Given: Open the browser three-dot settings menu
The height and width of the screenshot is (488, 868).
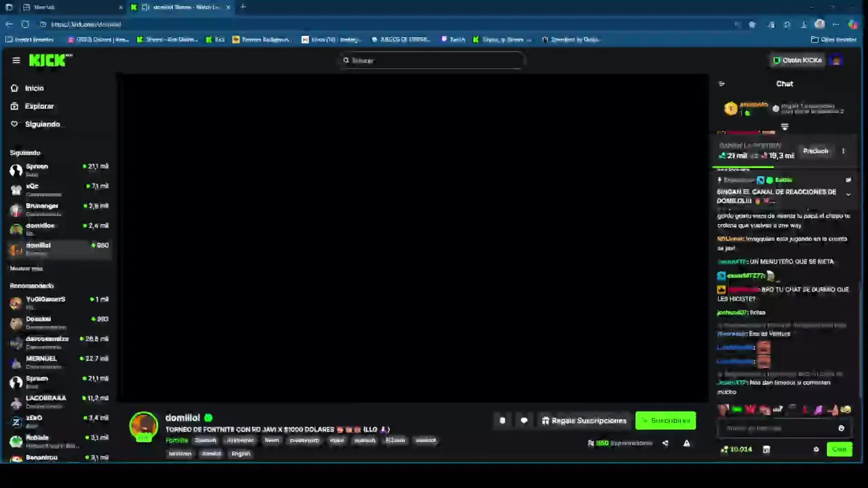Looking at the screenshot, I should pyautogui.click(x=835, y=24).
